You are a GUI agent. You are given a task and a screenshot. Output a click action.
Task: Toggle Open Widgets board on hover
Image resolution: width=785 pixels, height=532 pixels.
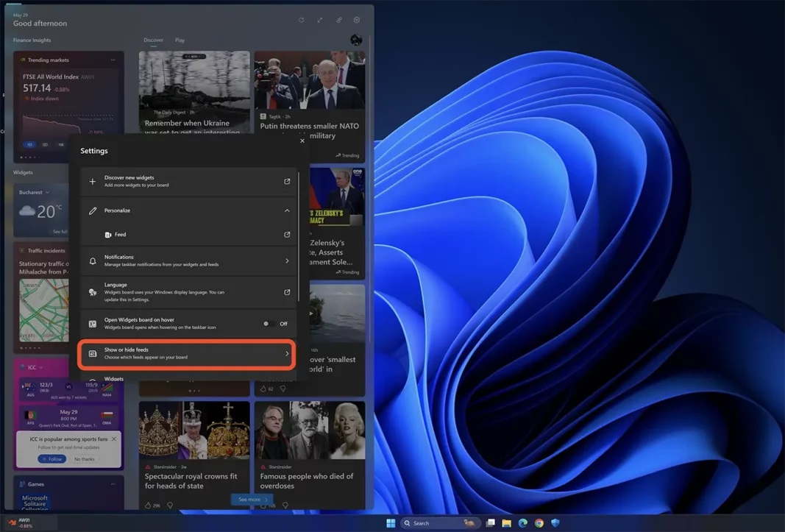pyautogui.click(x=270, y=324)
